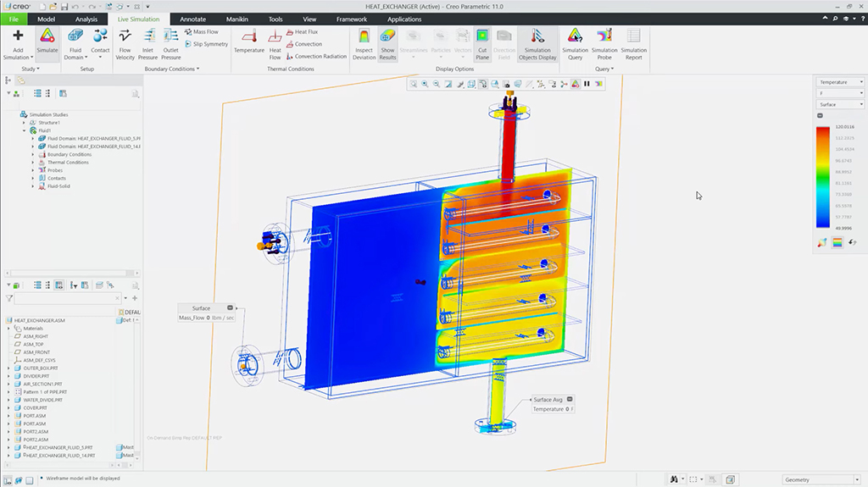Click the zoom in magnifier in graphics toolbar
This screenshot has width=868, height=487.
click(x=425, y=84)
